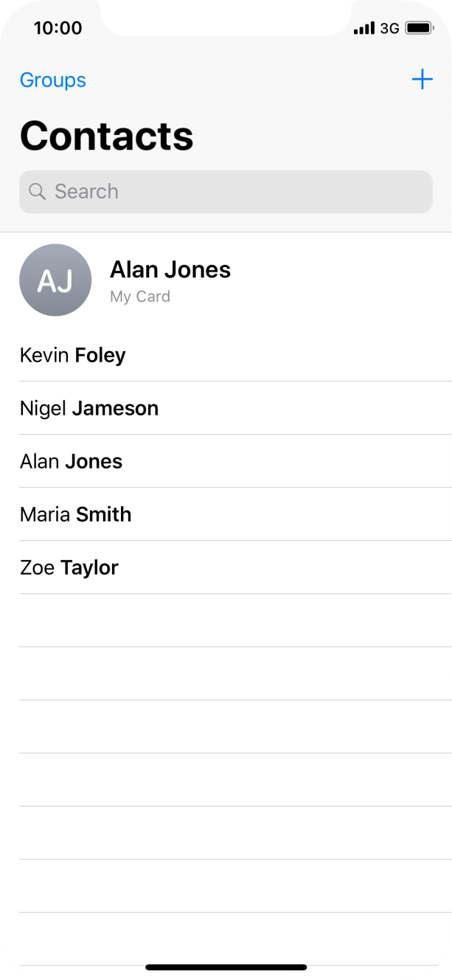
Task: Open Alan Jones My Card entry
Action: click(x=170, y=269)
